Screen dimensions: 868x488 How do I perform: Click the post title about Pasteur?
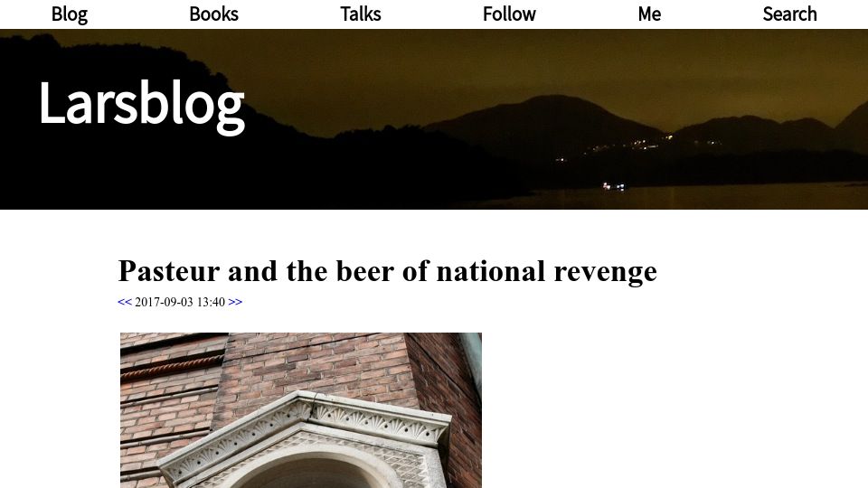[388, 272]
